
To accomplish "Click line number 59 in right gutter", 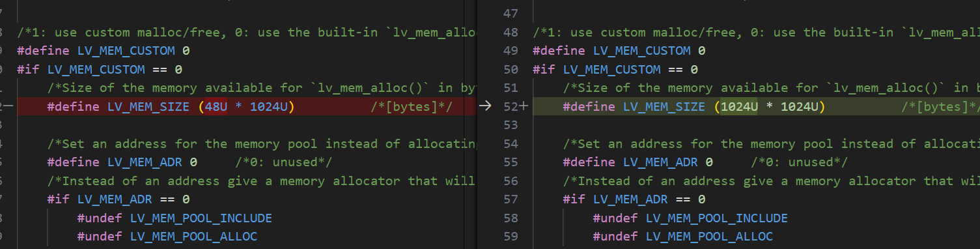I will click(x=511, y=237).
